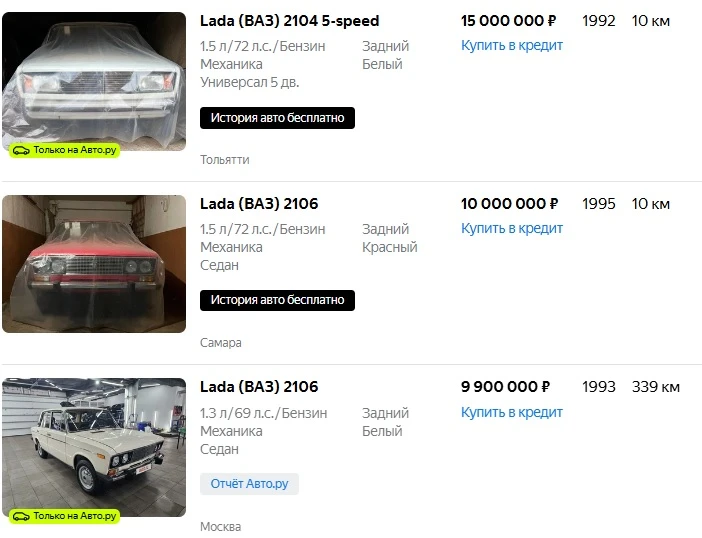Click the 10 000 000 ₽ price

[x=509, y=204]
